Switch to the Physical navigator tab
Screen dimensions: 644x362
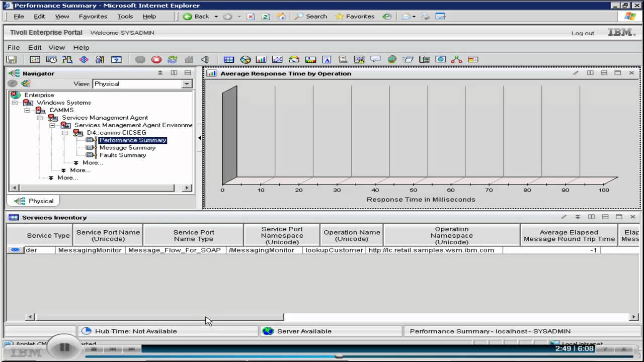point(34,201)
